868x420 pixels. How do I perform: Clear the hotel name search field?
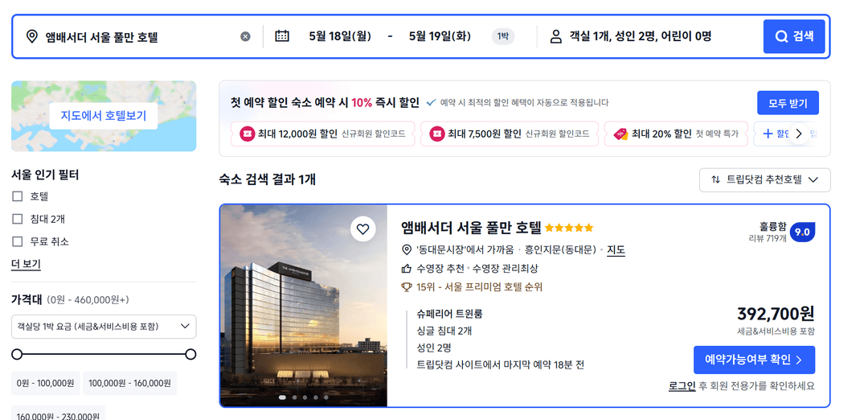[x=245, y=36]
